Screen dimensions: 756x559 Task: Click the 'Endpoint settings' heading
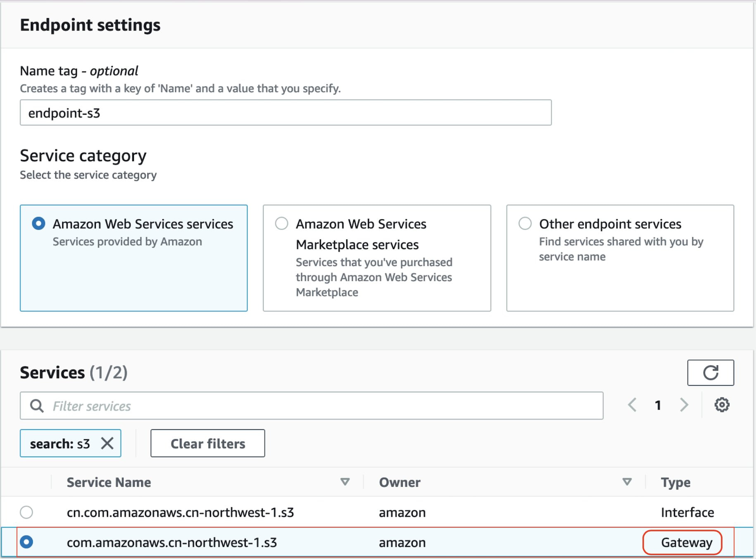(x=90, y=25)
